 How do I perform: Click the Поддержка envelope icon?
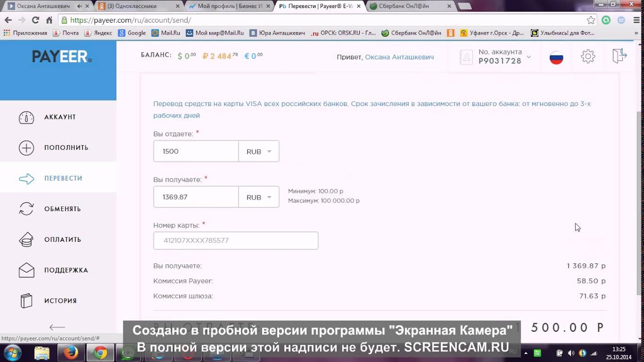(26, 270)
